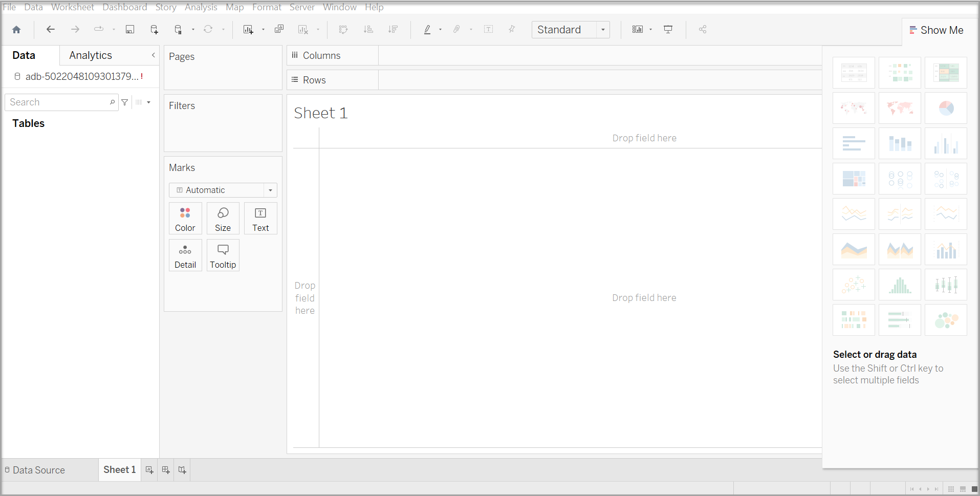Open the Analysis menu
Viewport: 980px width, 496px height.
[x=201, y=7]
